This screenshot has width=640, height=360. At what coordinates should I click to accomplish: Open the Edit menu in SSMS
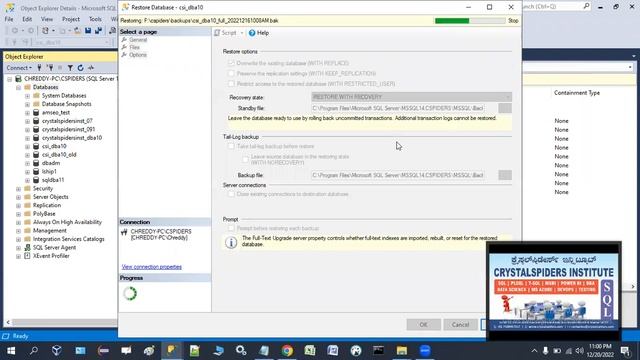click(27, 19)
